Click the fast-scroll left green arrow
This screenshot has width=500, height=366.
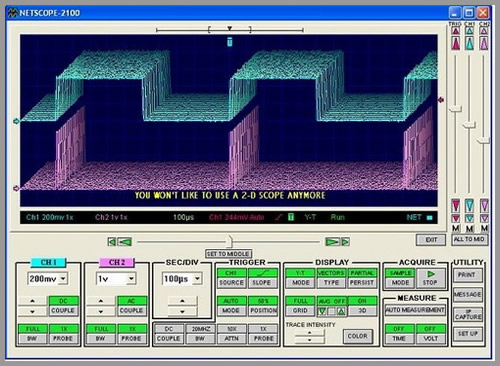[125, 242]
